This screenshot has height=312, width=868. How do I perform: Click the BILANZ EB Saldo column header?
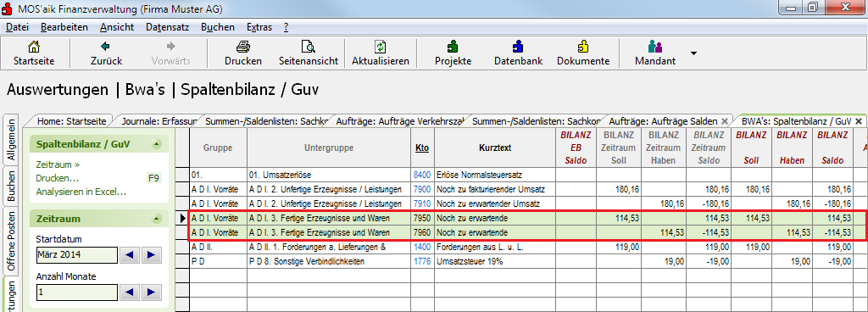tap(576, 148)
